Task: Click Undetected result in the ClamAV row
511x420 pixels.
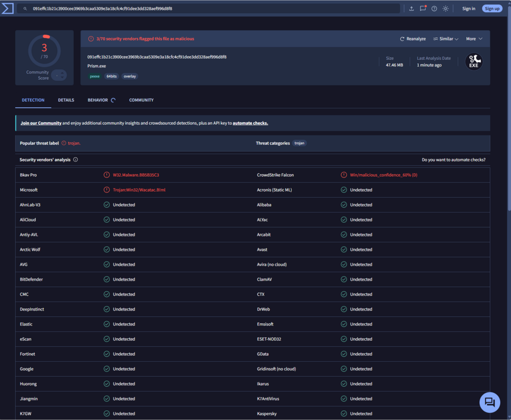Action: [x=361, y=279]
